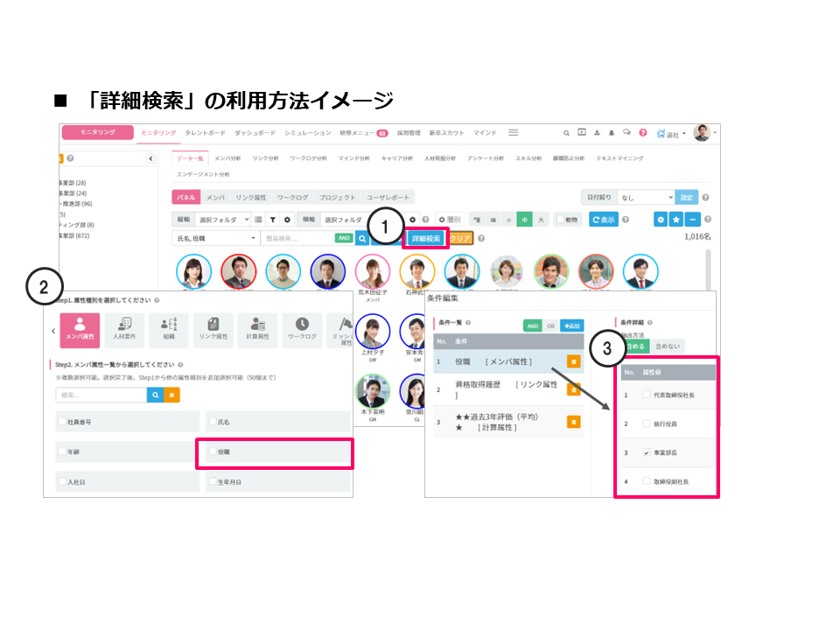Delete condition 1 役職 with trash icon
The width and height of the screenshot is (840, 630).
[x=574, y=361]
